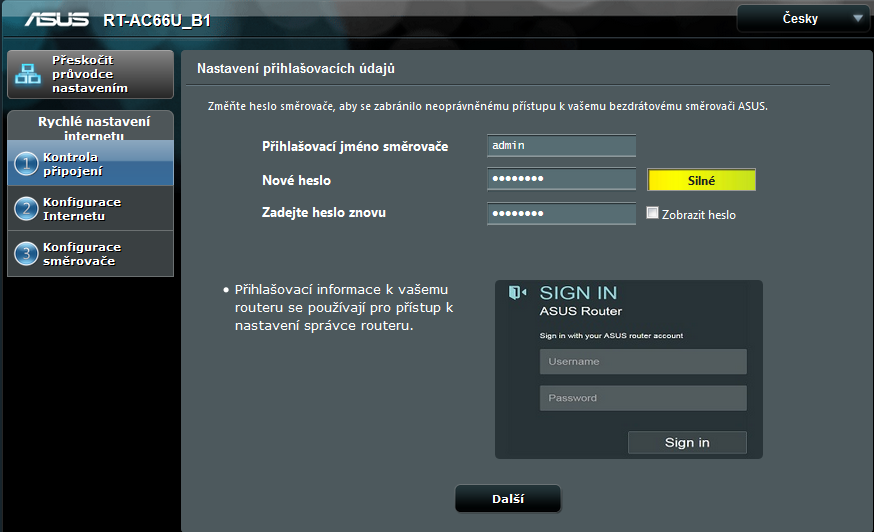Click the network icon beside Přeskočit průvodce
The image size is (874, 532).
(x=28, y=74)
